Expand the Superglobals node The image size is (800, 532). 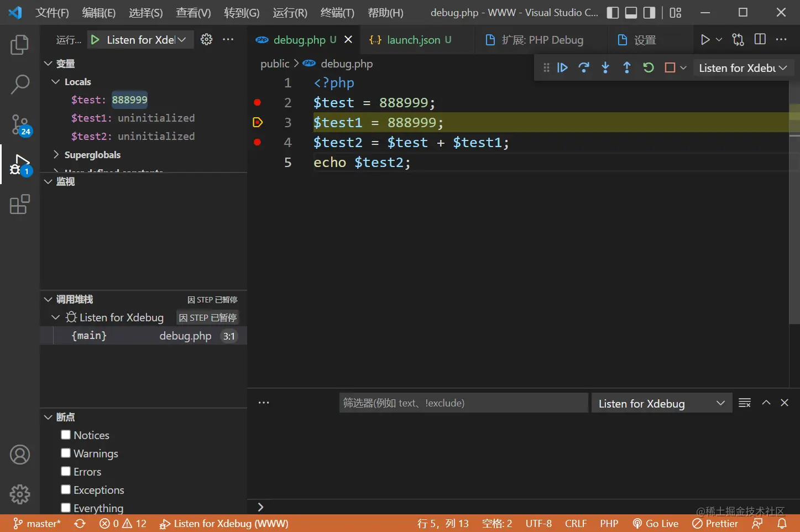tap(56, 155)
